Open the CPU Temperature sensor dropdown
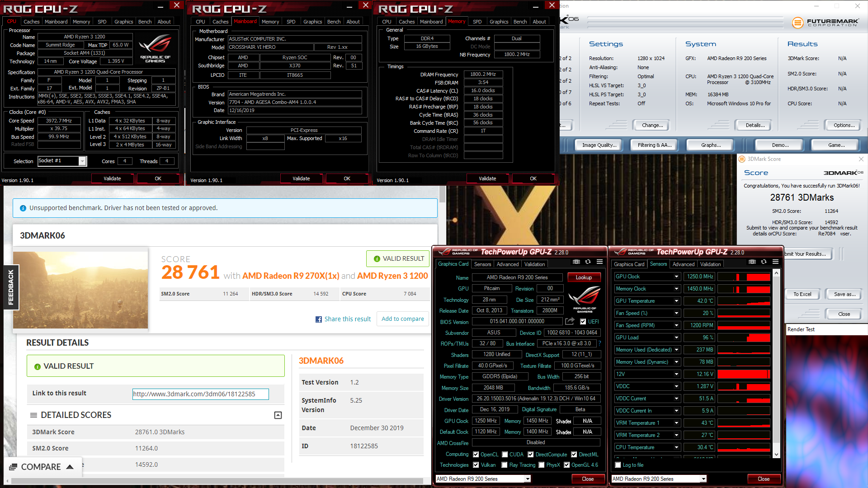Image resolution: width=868 pixels, height=488 pixels. click(x=676, y=447)
